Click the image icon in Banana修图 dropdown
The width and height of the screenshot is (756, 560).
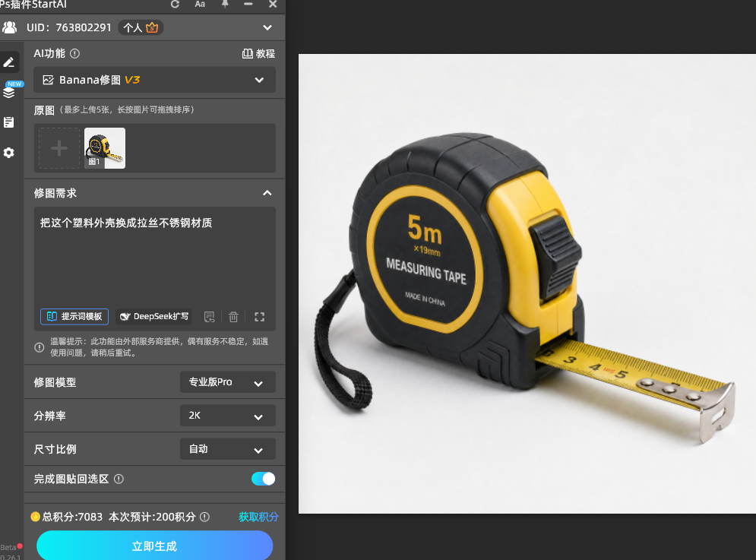click(48, 80)
